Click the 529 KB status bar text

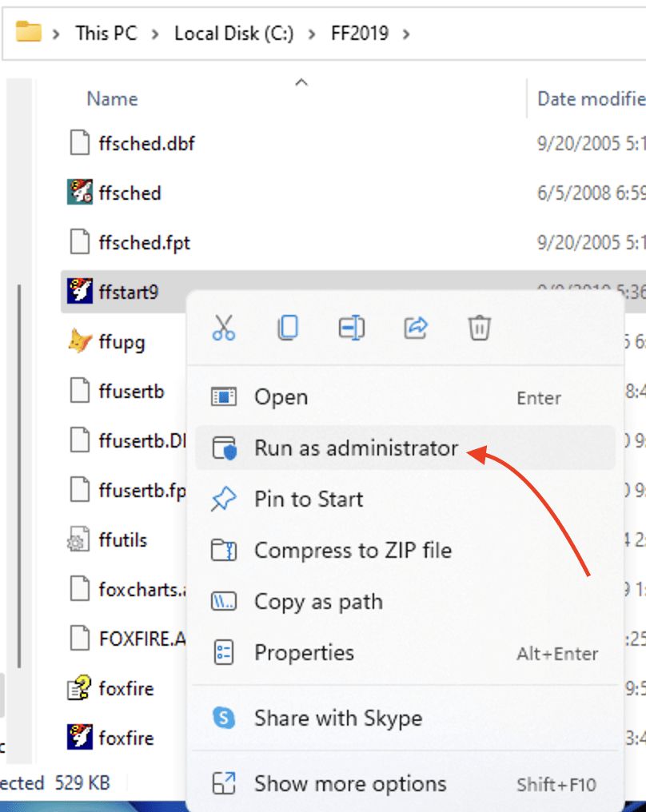83,783
